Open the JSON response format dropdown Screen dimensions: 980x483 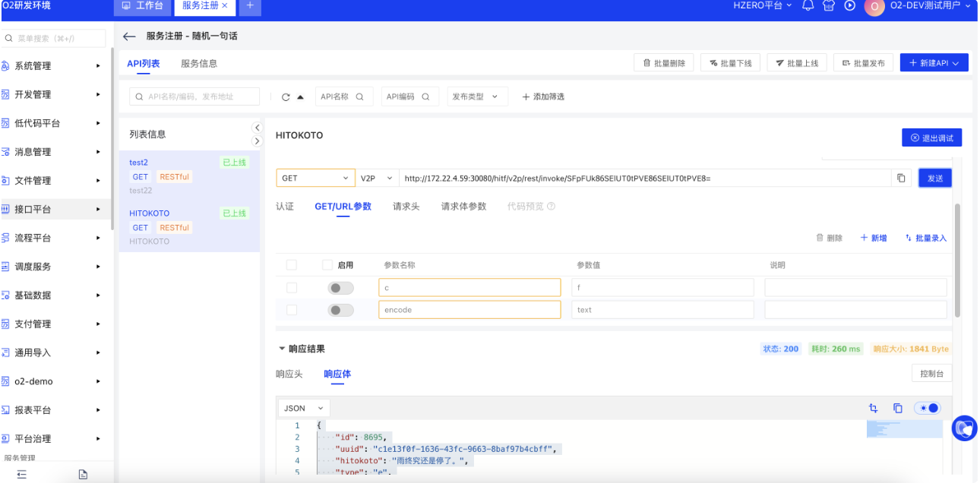coord(304,408)
